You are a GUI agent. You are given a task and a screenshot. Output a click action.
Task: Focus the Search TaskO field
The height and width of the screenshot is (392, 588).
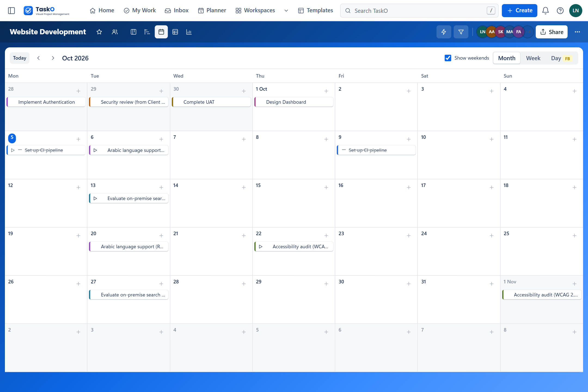(x=419, y=11)
